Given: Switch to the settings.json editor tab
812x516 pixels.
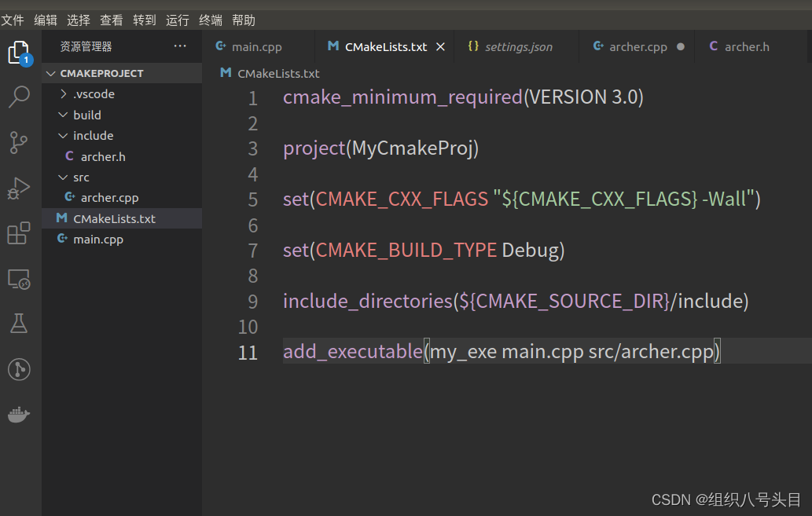Looking at the screenshot, I should pos(516,46).
